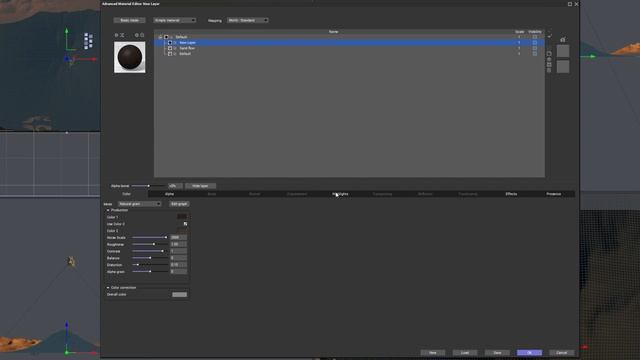
Task: Select the bottom Default layer row
Action: [349, 53]
